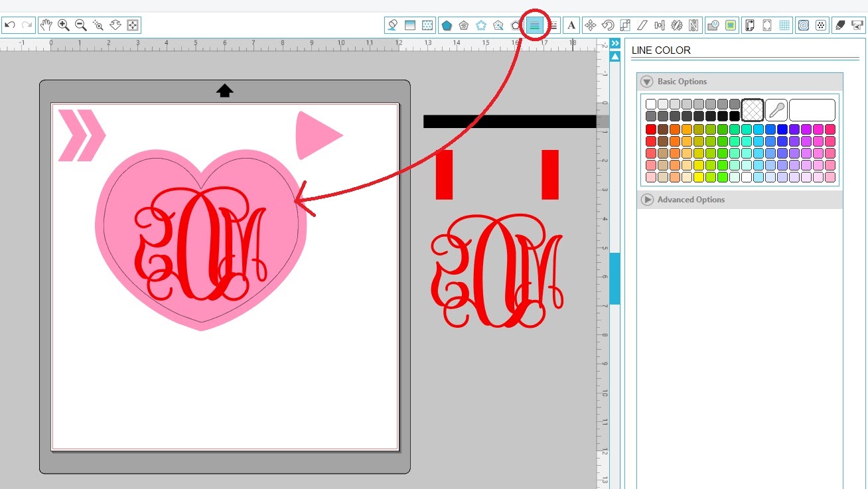Open the Fill Color options
The width and height of the screenshot is (868, 489).
click(392, 25)
